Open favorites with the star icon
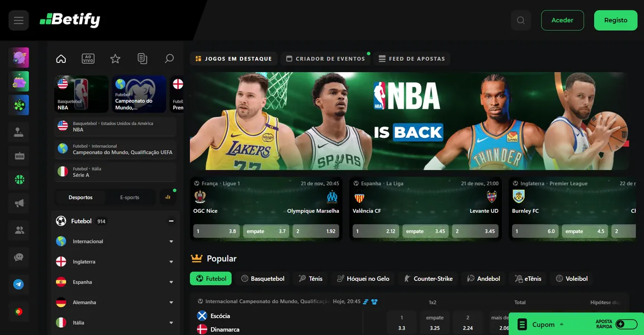 [115, 59]
